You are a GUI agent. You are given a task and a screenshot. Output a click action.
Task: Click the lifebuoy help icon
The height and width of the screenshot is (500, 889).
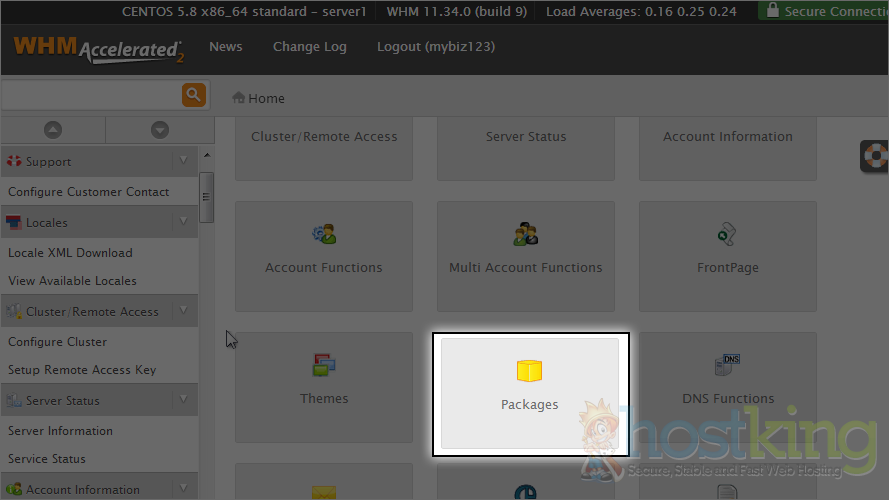(876, 157)
